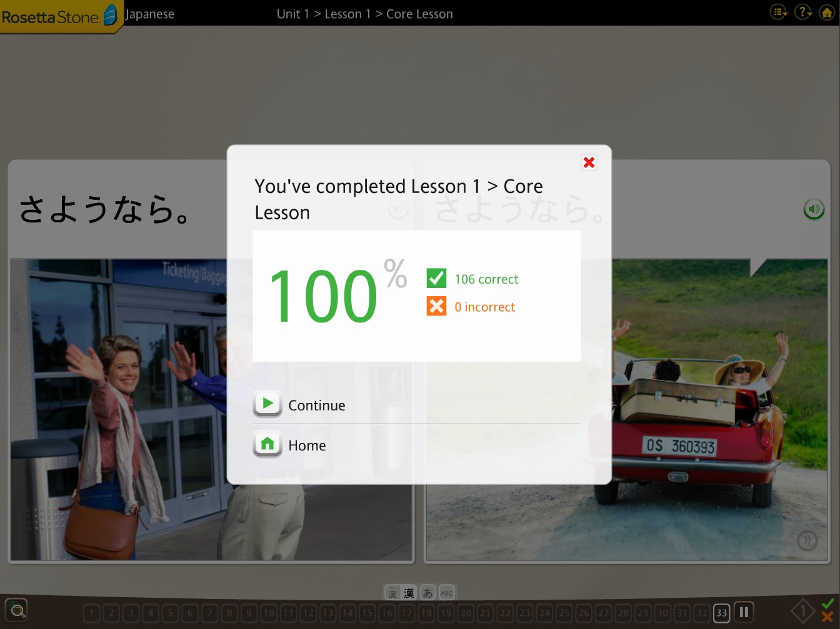Jump to screen 4
The width and height of the screenshot is (840, 629).
coord(151,613)
